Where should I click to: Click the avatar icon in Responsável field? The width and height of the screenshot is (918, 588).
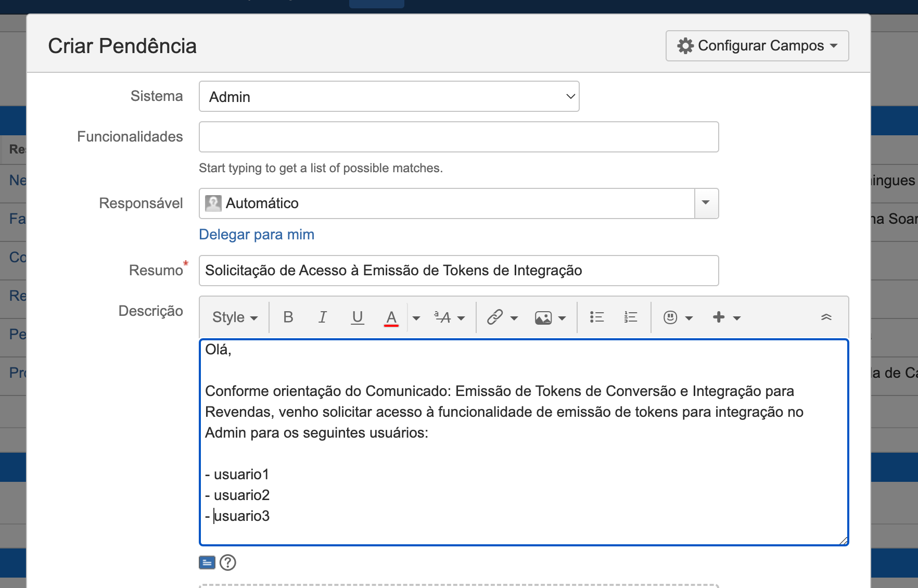213,203
